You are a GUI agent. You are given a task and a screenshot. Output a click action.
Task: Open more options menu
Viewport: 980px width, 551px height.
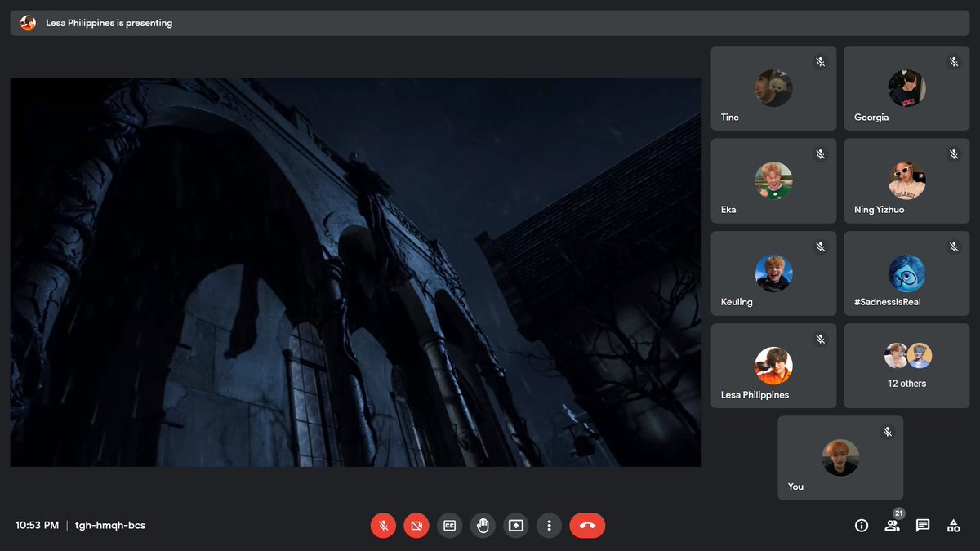click(549, 526)
